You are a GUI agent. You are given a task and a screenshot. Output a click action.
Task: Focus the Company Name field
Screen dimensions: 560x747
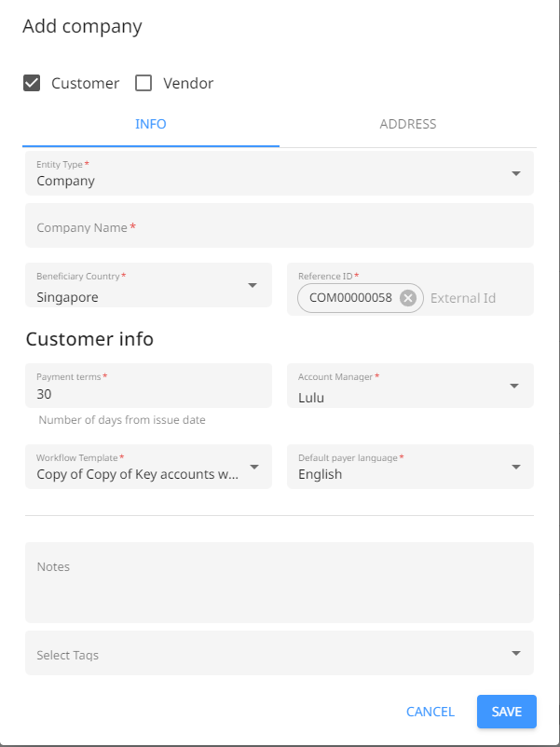(x=280, y=225)
